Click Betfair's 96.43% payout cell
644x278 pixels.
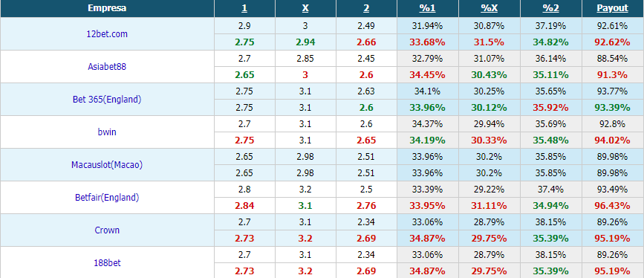612,206
